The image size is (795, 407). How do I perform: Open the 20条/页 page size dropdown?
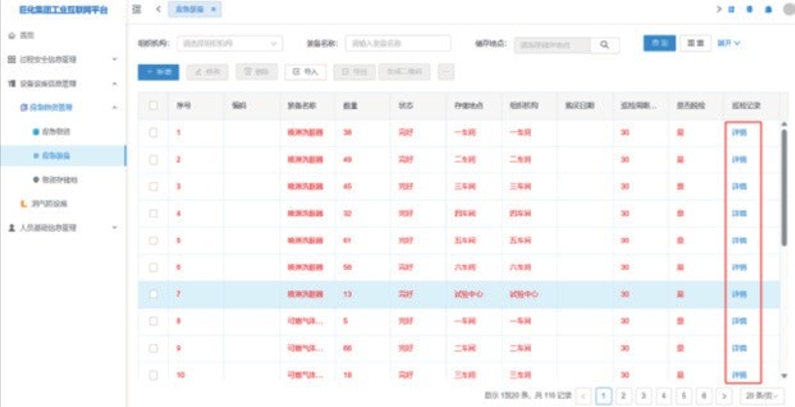pos(764,395)
